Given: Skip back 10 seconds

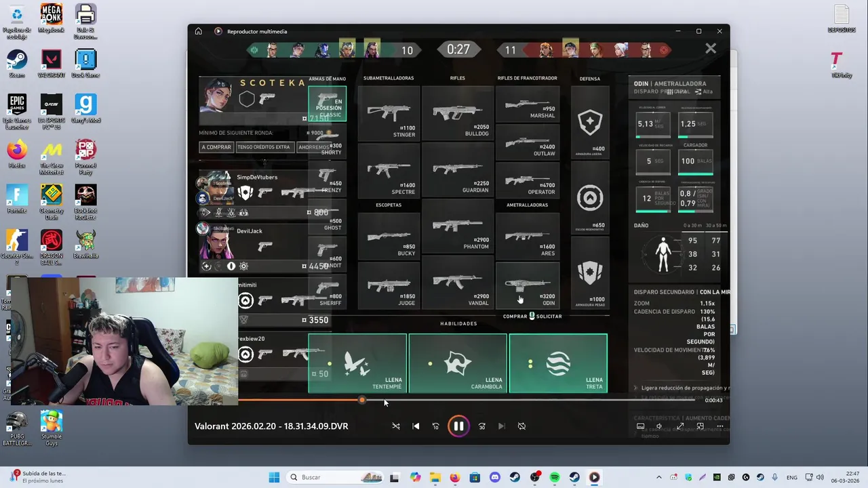Looking at the screenshot, I should point(435,426).
